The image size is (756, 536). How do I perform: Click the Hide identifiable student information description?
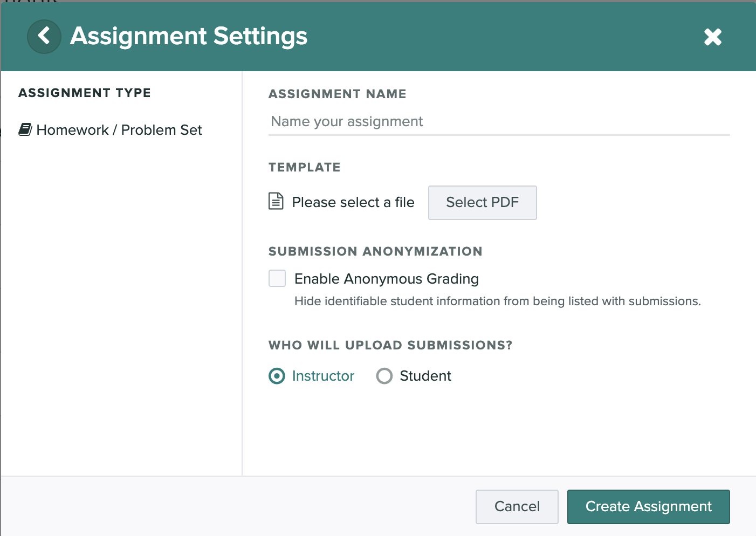(498, 301)
